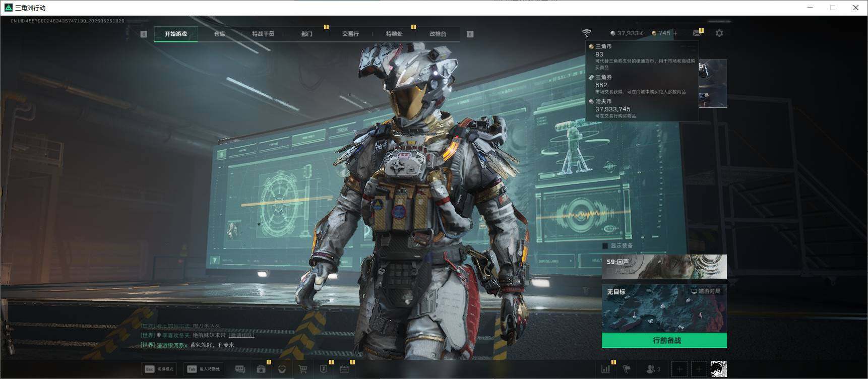Open the player avatar thumbnail

[718, 369]
